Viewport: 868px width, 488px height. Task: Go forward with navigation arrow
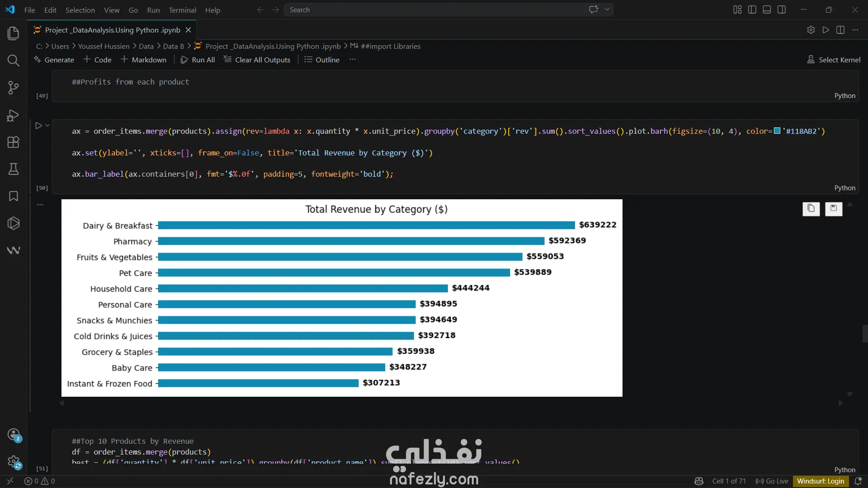pyautogui.click(x=275, y=9)
